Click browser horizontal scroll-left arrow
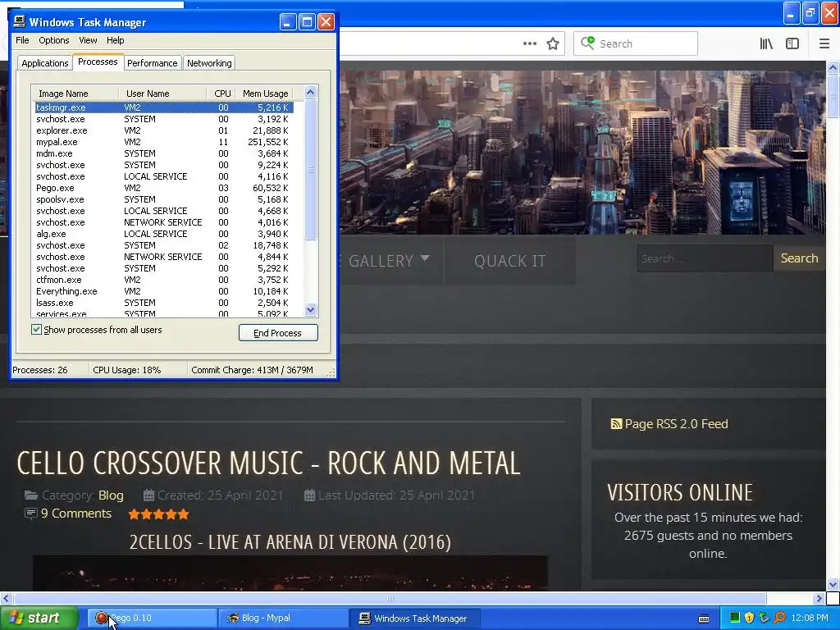Image resolution: width=840 pixels, height=630 pixels. [6, 598]
